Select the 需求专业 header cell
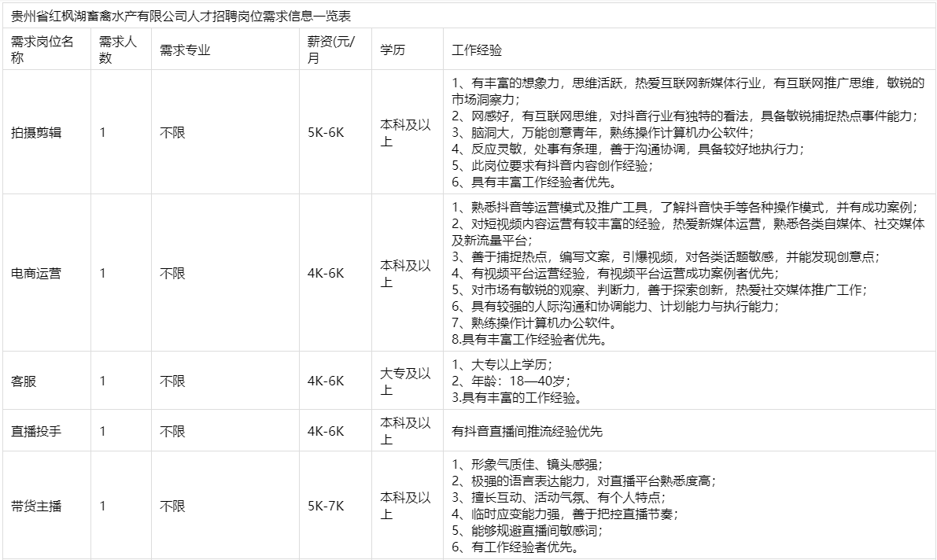 (x=185, y=50)
